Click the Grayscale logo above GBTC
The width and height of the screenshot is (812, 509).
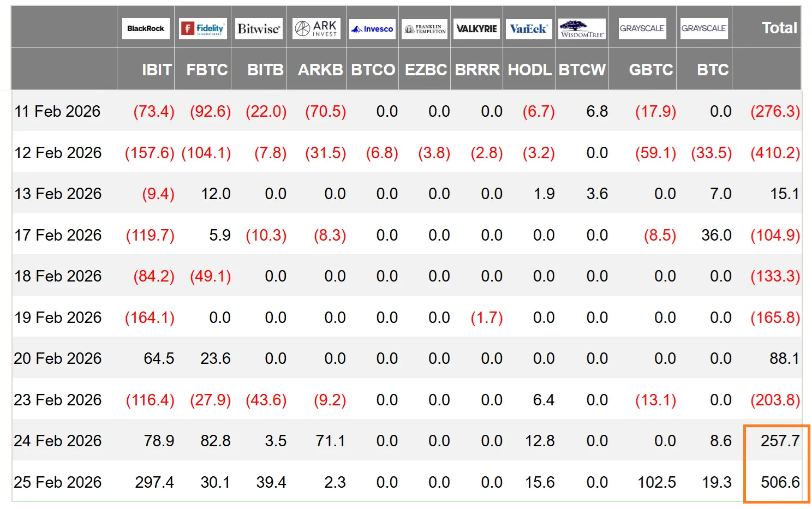(x=642, y=28)
